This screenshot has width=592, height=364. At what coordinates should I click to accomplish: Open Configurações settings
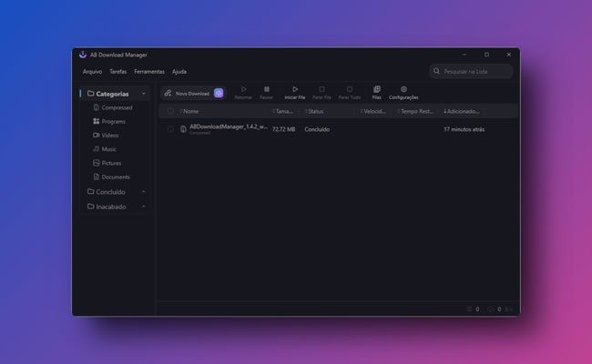click(403, 93)
